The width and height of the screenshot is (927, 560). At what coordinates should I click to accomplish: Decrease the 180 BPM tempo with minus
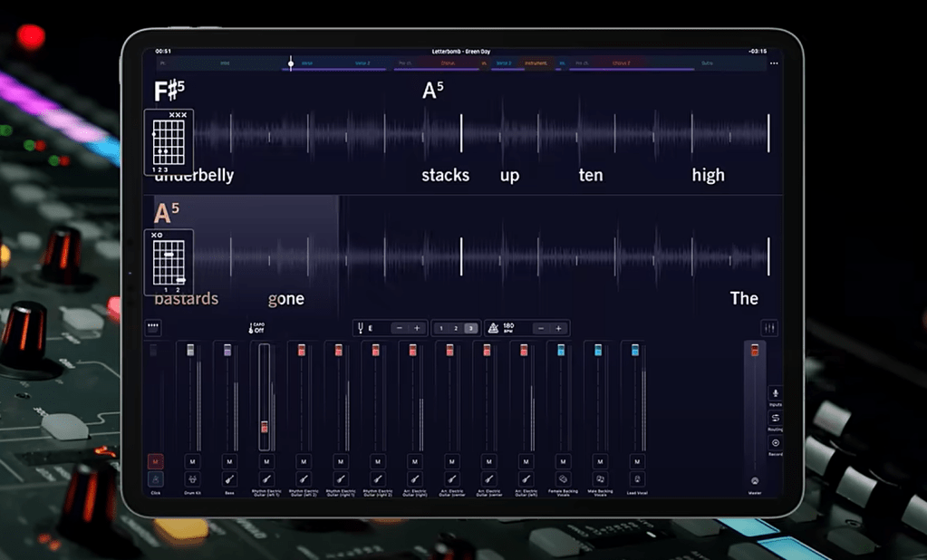(x=540, y=328)
